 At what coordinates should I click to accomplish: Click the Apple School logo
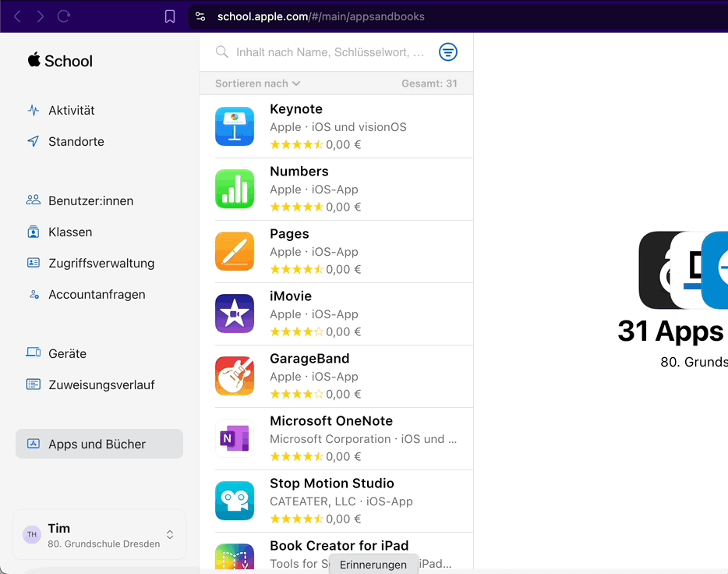tap(60, 60)
